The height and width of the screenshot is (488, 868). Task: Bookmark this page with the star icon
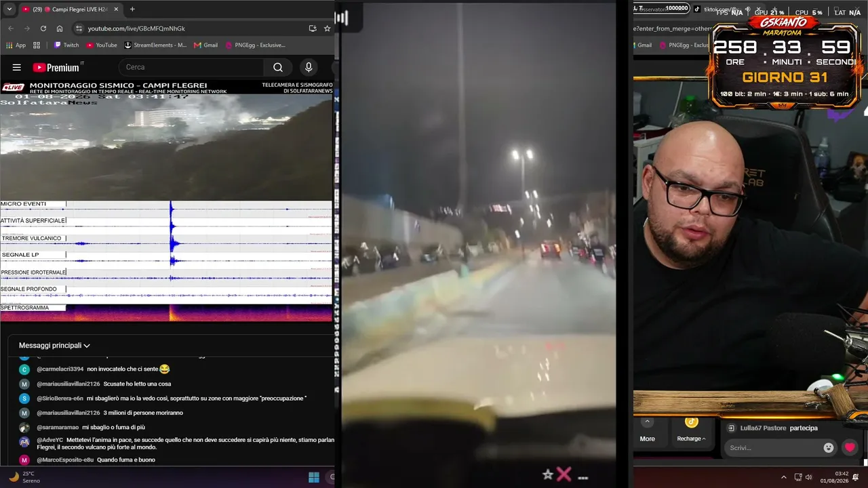pyautogui.click(x=327, y=28)
